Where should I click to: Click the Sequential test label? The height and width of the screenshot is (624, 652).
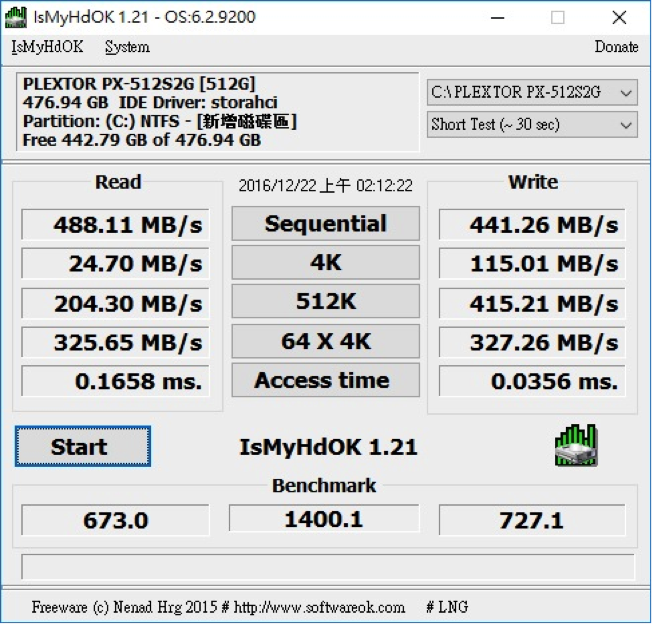(x=326, y=224)
